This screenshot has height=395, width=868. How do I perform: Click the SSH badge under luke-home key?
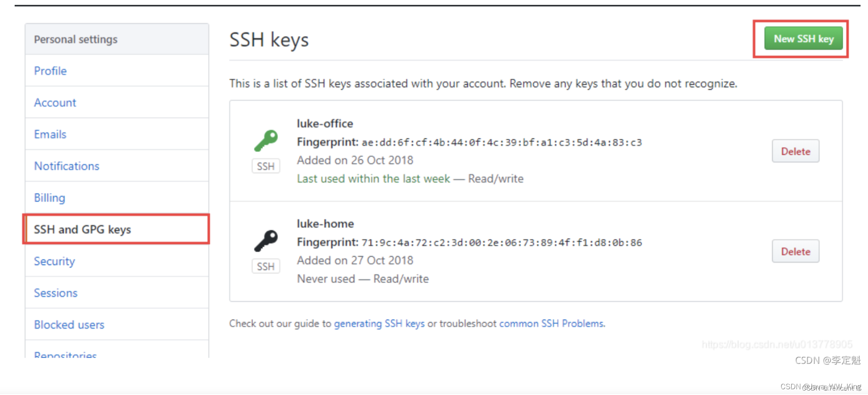pos(266,267)
